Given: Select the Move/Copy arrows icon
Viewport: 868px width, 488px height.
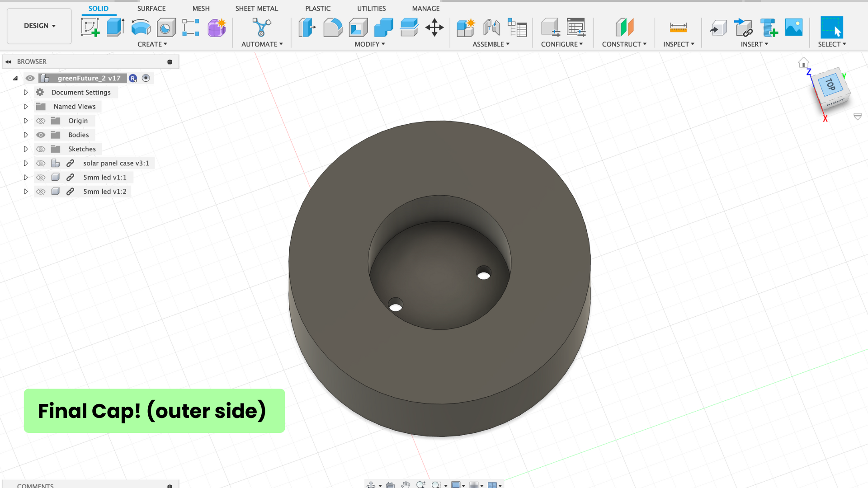Looking at the screenshot, I should [434, 28].
